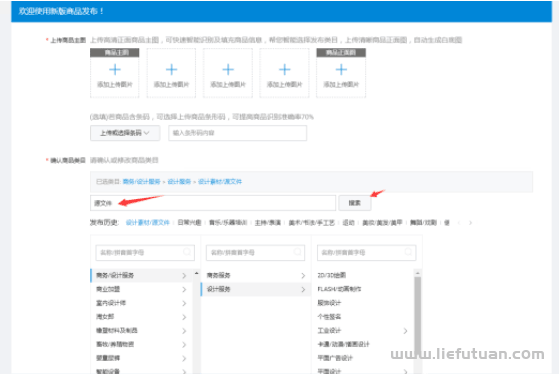Select 运动 in publish history
The width and height of the screenshot is (559, 374).
click(x=348, y=222)
